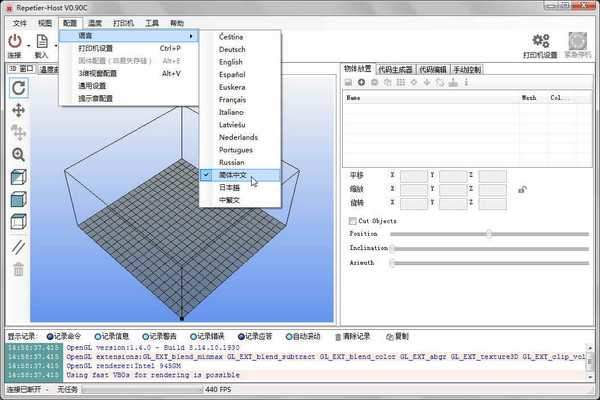600x400 pixels.
Task: Choose English from the language list
Action: point(231,62)
